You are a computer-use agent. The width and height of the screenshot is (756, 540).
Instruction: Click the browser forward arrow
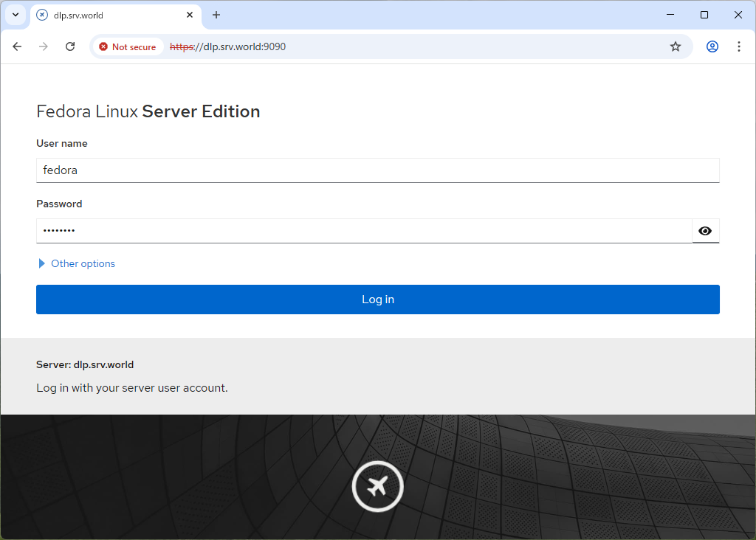44,46
